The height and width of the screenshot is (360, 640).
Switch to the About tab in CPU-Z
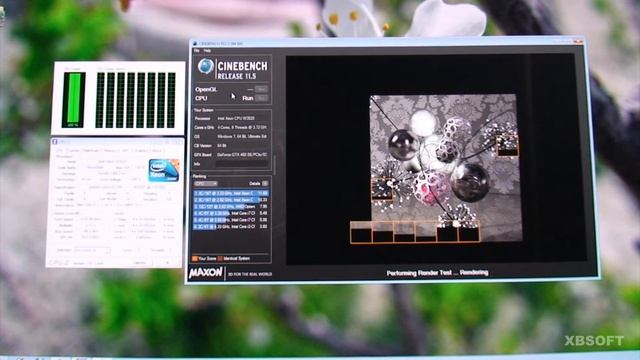(157, 151)
